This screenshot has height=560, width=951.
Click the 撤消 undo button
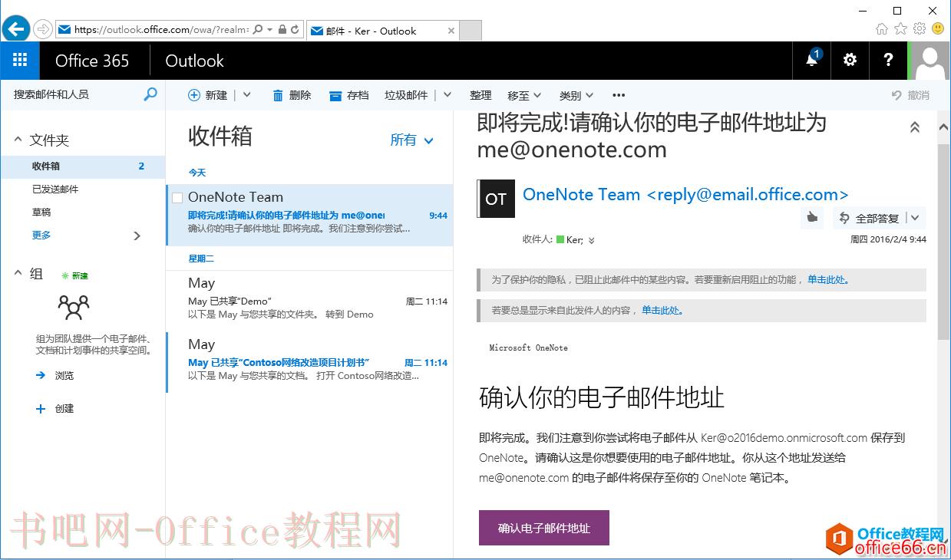(910, 95)
